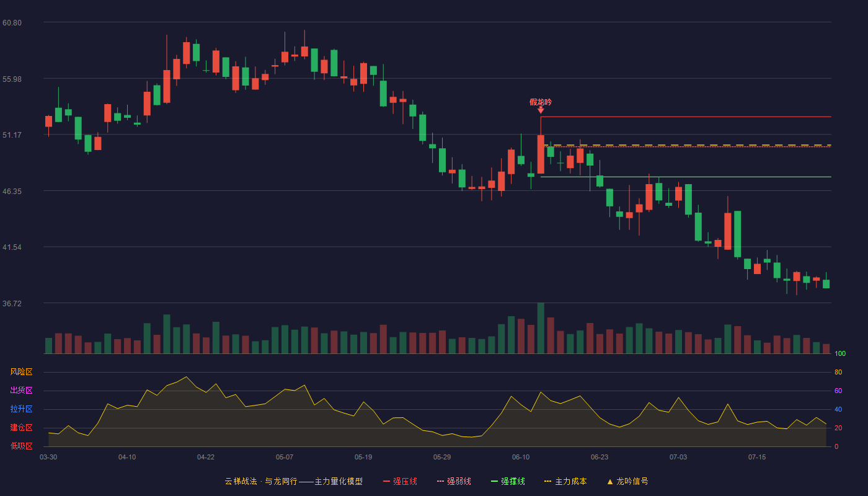Toggle the 强弱线 legend item

(454, 481)
